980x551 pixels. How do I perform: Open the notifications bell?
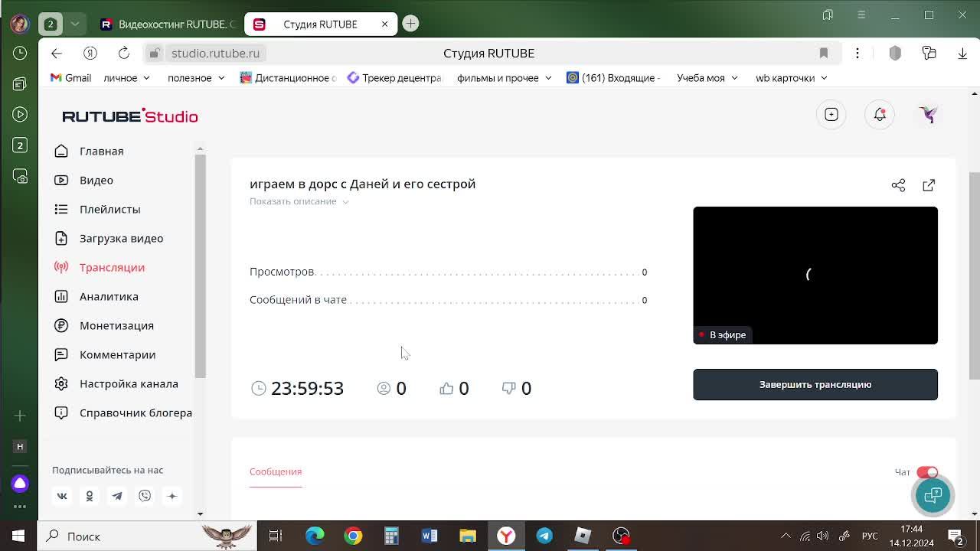pos(880,115)
